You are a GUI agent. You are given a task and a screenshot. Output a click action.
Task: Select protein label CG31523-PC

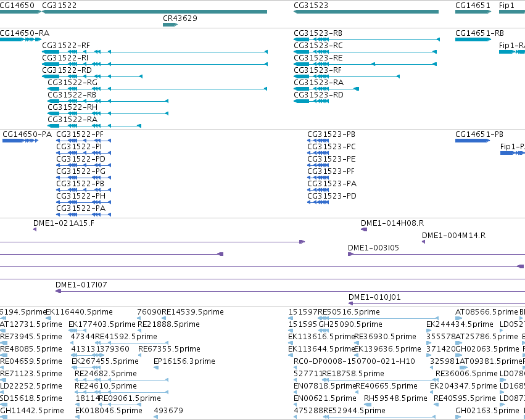click(x=332, y=147)
